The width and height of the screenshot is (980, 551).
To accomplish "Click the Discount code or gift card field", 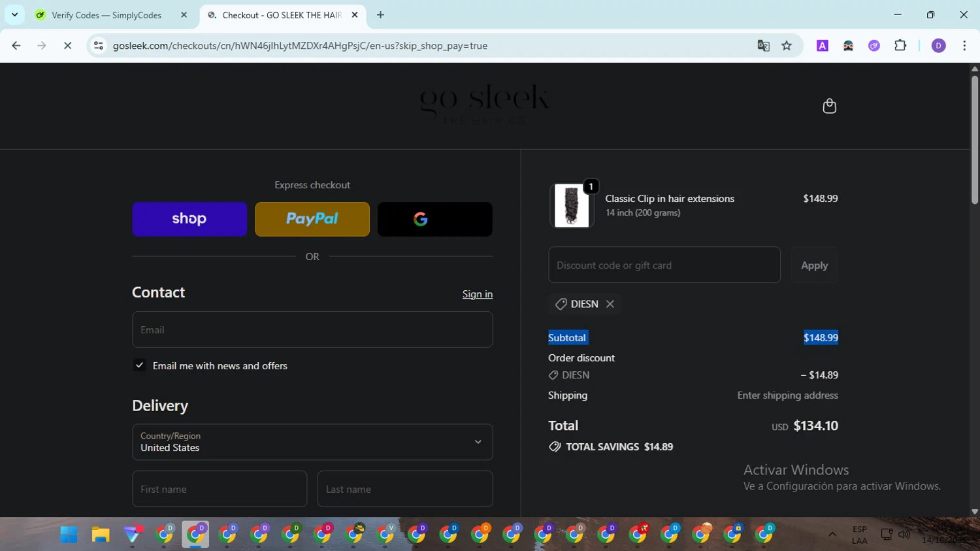I will point(664,265).
